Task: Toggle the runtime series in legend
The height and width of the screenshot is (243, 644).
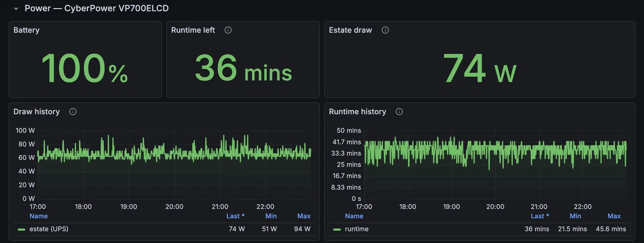Action: [357, 229]
